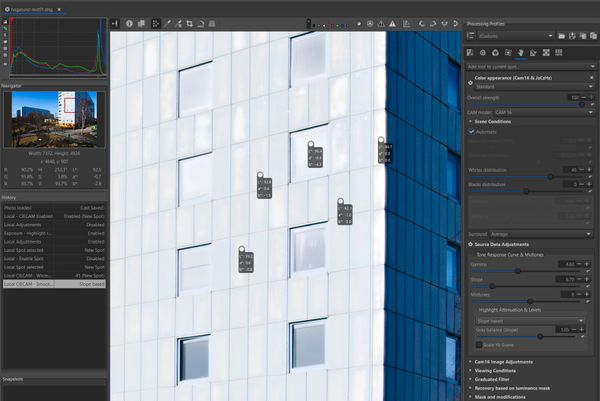This screenshot has width=600, height=401.
Task: Click the Navigator preview thumbnail
Action: tap(53, 119)
